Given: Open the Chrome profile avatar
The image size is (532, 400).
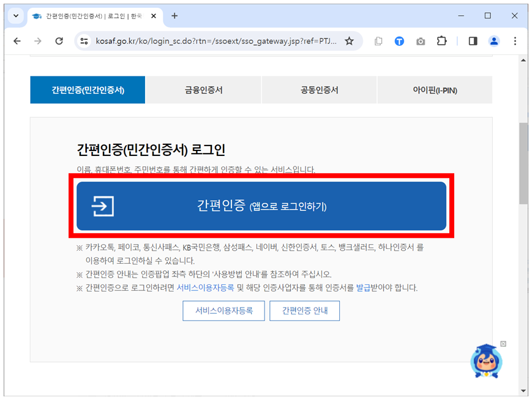Looking at the screenshot, I should tap(494, 41).
